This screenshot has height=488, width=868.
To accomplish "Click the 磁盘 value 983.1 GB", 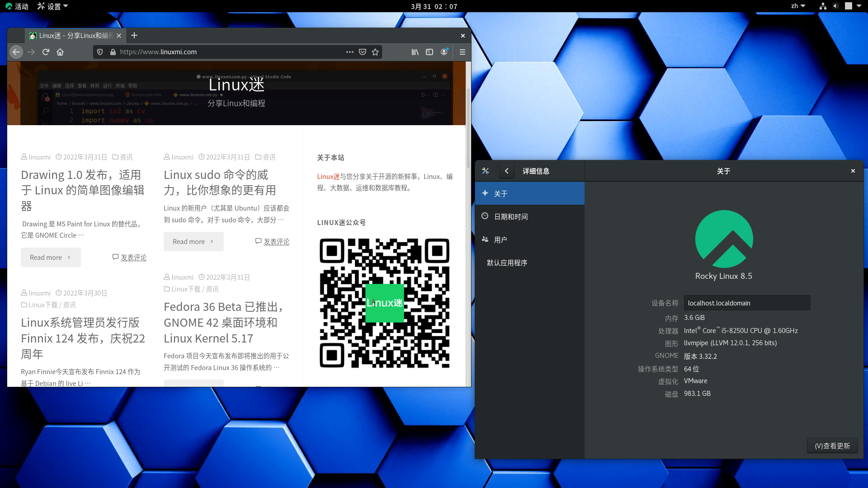I will (697, 394).
